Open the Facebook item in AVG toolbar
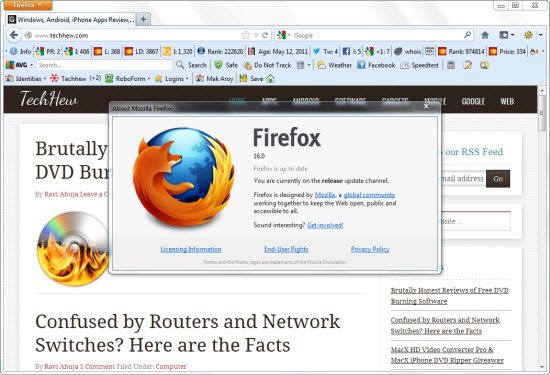 [376, 65]
